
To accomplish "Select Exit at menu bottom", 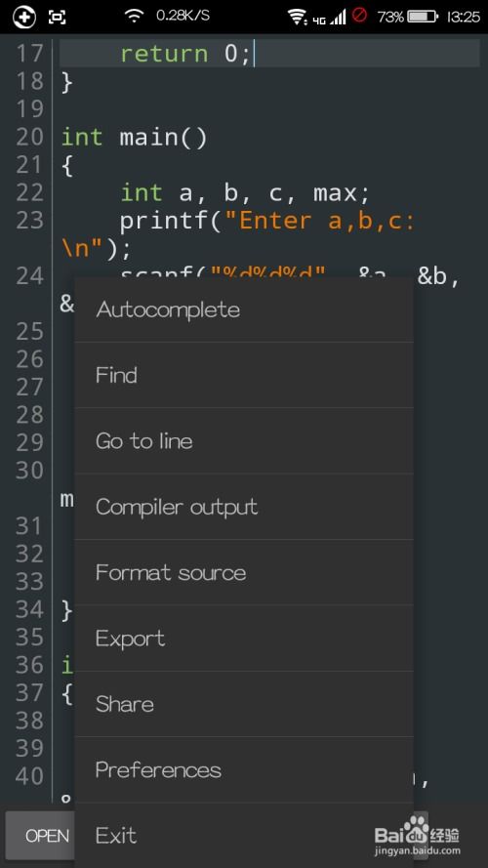I will tap(244, 836).
